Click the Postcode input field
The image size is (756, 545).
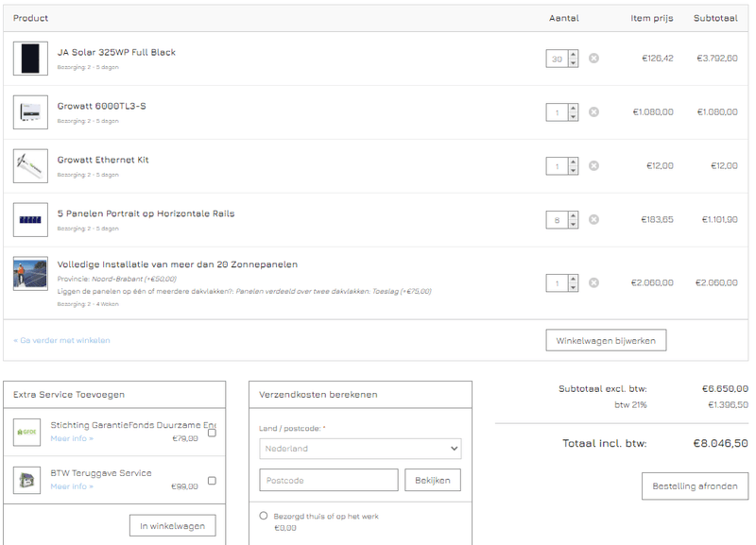328,479
